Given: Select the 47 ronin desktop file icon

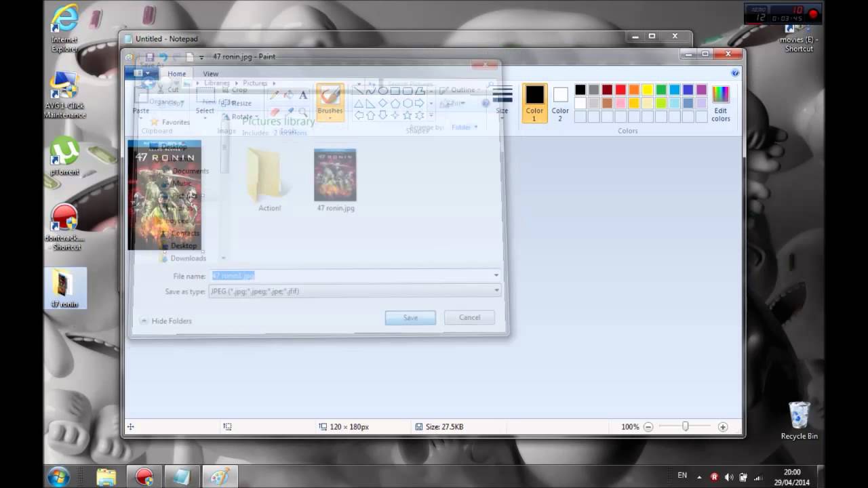Looking at the screenshot, I should (64, 288).
